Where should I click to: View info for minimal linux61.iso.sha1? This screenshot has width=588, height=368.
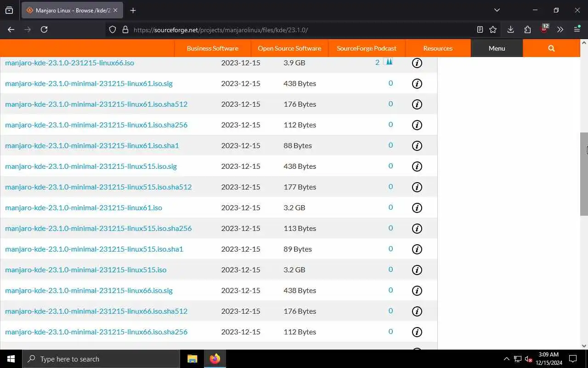pos(417,145)
